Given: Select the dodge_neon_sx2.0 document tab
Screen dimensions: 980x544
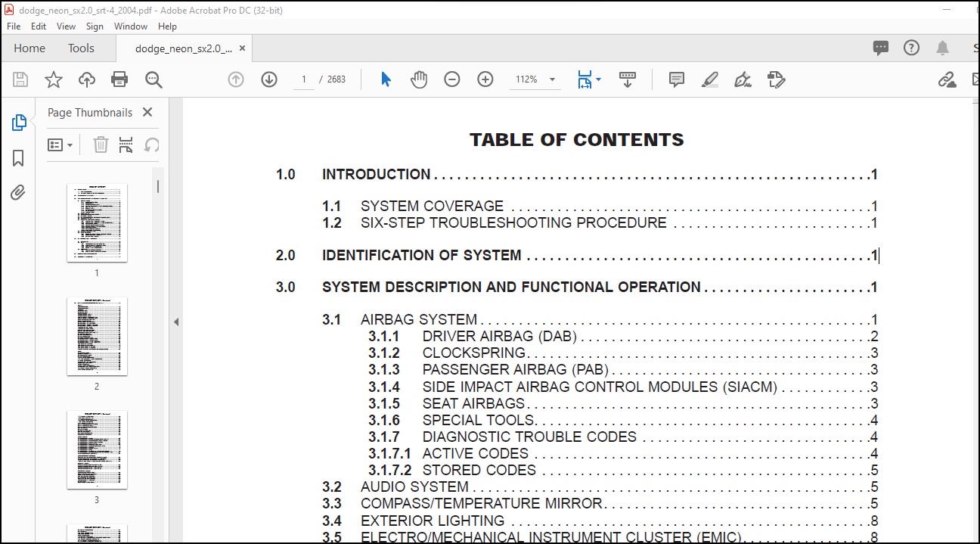Looking at the screenshot, I should pyautogui.click(x=184, y=48).
